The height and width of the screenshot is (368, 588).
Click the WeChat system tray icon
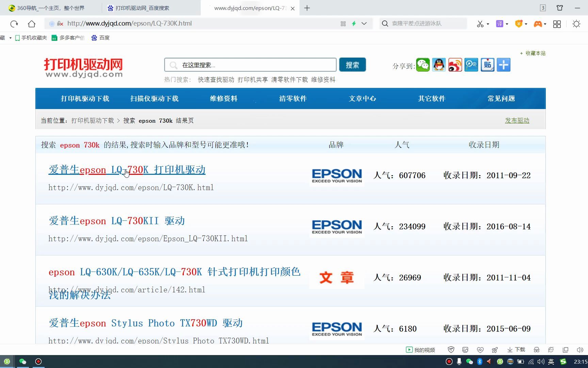coord(470,362)
